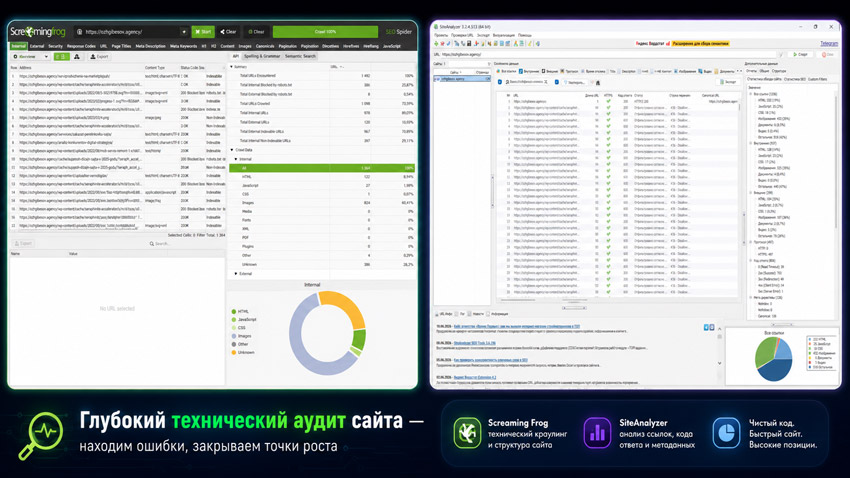Click the green Start button in Screaming Frog
This screenshot has height=478, width=850.
click(x=203, y=32)
